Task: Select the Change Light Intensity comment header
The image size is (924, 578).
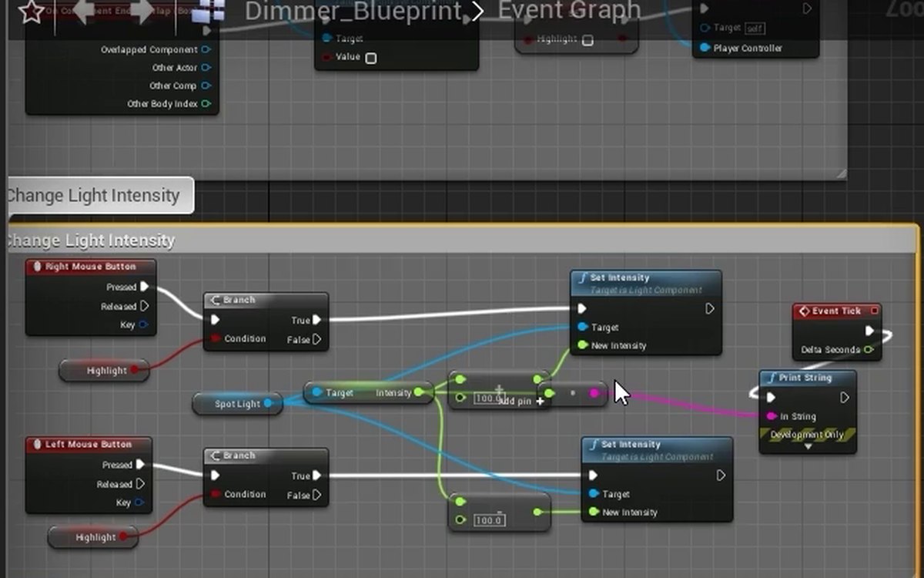Action: 462,240
